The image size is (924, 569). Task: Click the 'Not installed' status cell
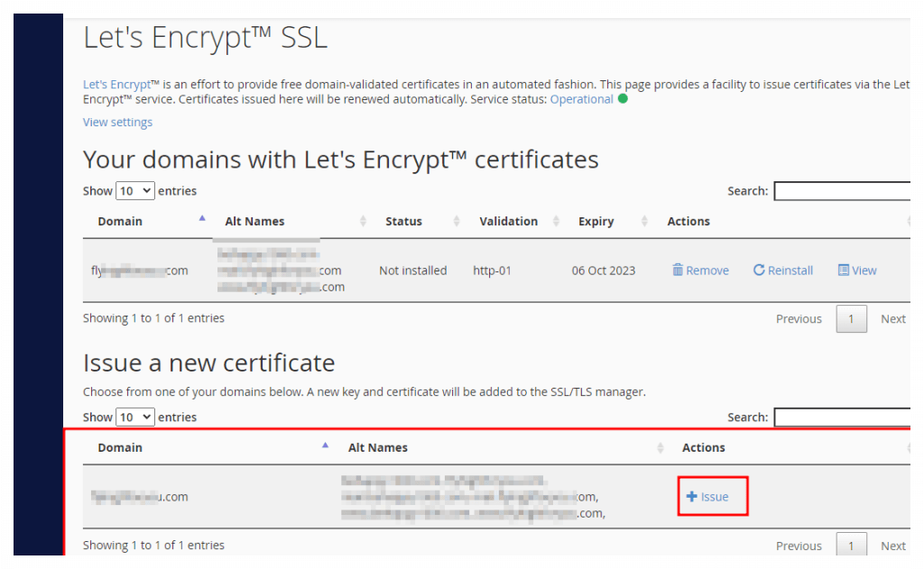(413, 271)
